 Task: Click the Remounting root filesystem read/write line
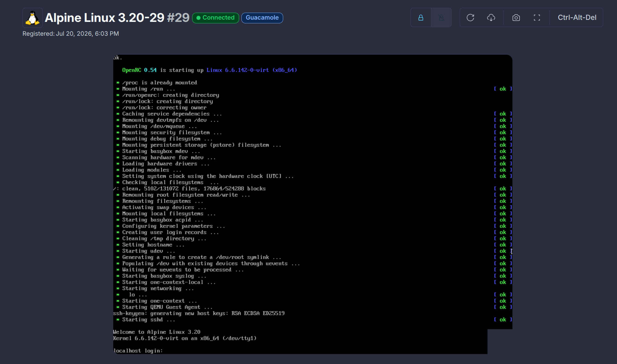pyautogui.click(x=183, y=195)
